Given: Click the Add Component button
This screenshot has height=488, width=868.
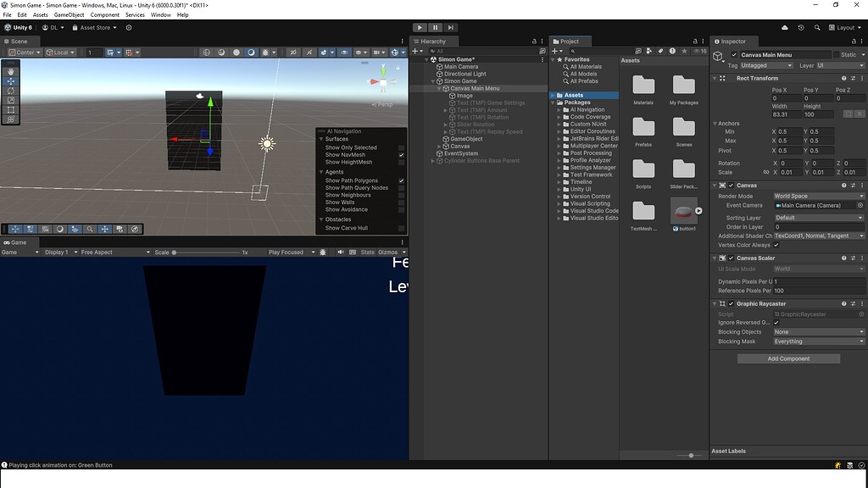Looking at the screenshot, I should click(787, 358).
